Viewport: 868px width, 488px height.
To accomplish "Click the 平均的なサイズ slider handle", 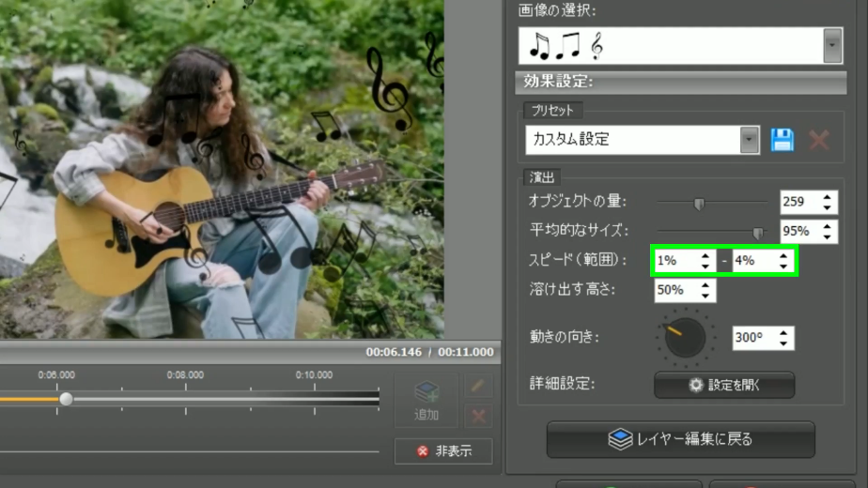I will click(758, 233).
